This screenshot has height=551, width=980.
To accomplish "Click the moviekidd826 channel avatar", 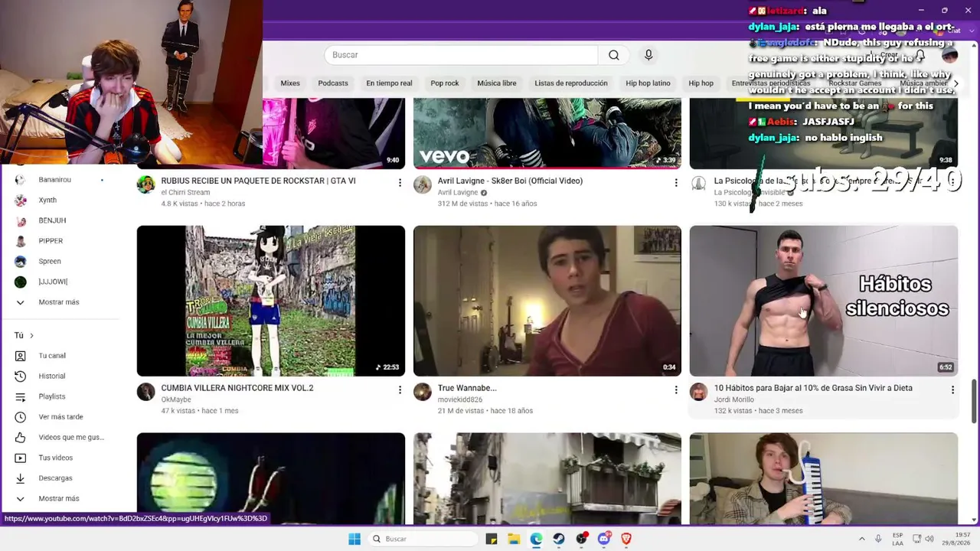I will coord(422,392).
